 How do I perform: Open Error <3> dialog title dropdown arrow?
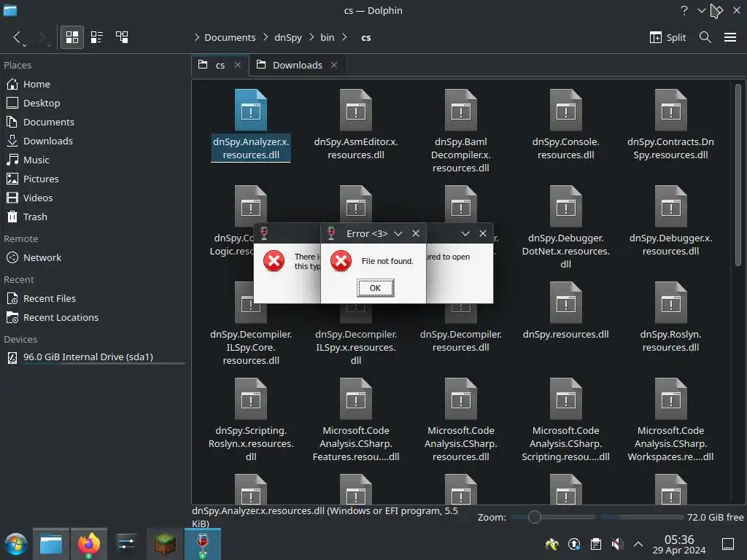pos(398,233)
